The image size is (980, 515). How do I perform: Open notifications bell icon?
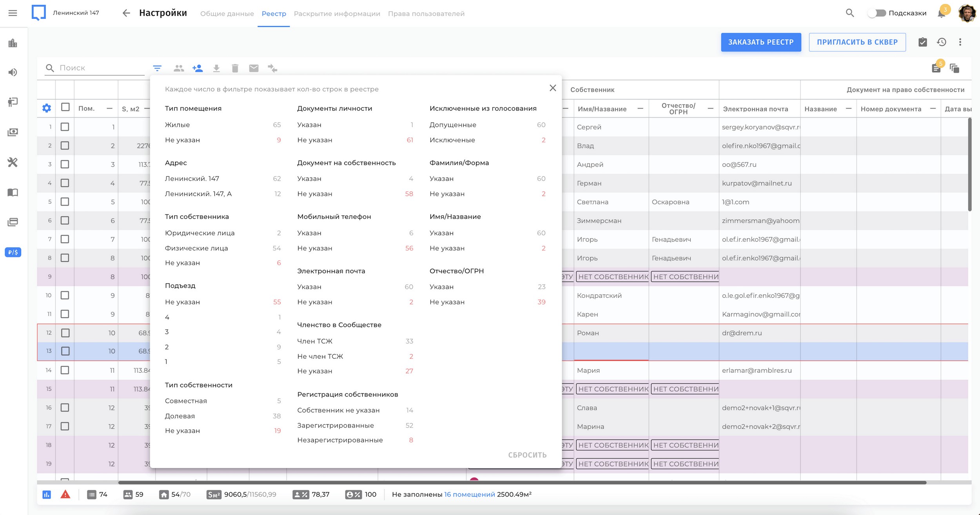pyautogui.click(x=941, y=13)
